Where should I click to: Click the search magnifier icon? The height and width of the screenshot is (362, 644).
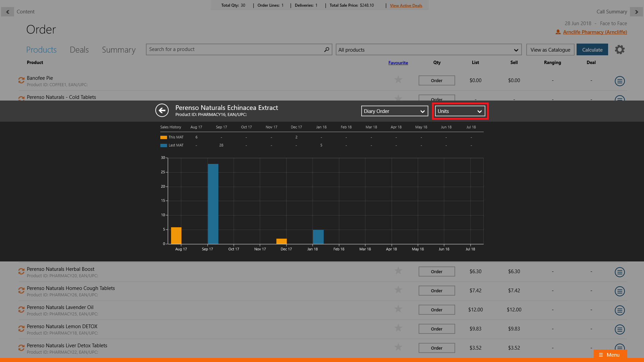point(326,50)
